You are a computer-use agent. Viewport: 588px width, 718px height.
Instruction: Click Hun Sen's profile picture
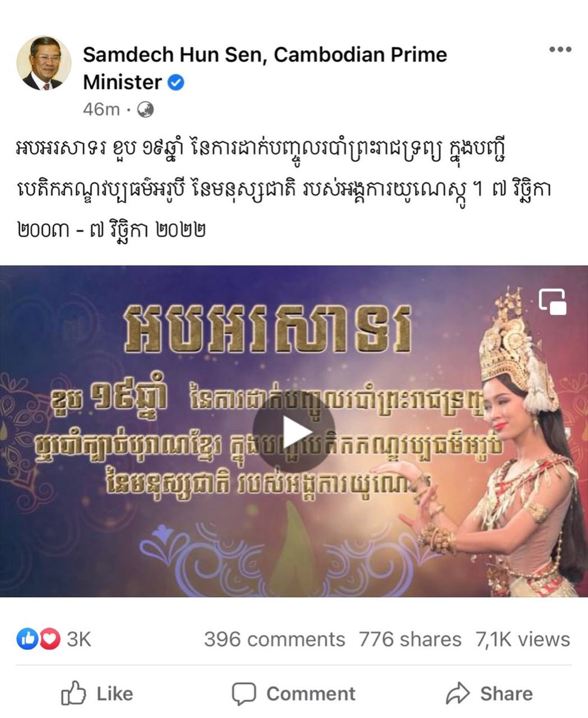(44, 63)
